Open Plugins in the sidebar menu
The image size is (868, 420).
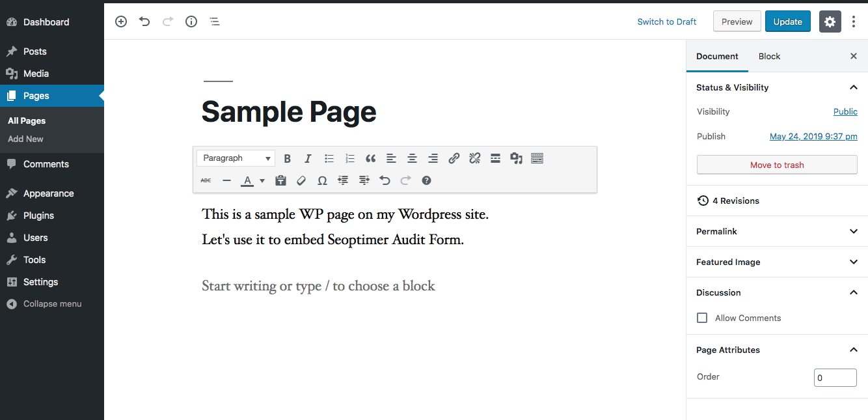[x=38, y=216]
